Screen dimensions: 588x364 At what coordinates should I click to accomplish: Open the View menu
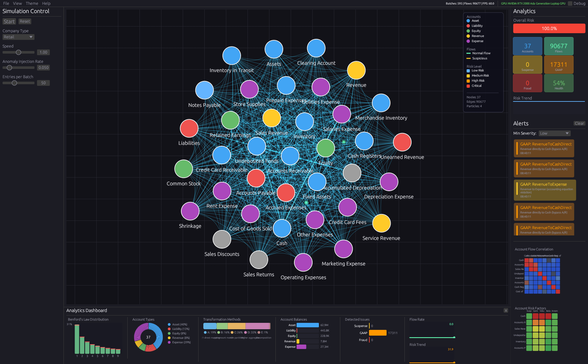tap(17, 3)
